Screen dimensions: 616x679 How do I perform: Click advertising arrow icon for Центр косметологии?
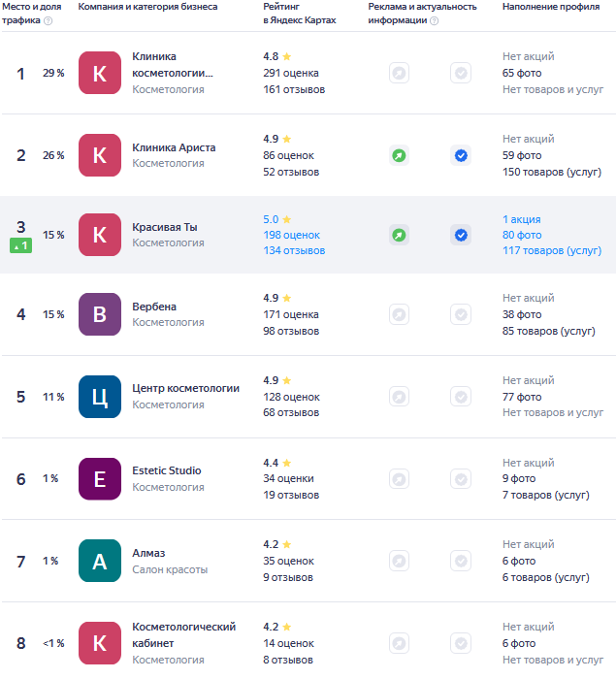tap(399, 397)
